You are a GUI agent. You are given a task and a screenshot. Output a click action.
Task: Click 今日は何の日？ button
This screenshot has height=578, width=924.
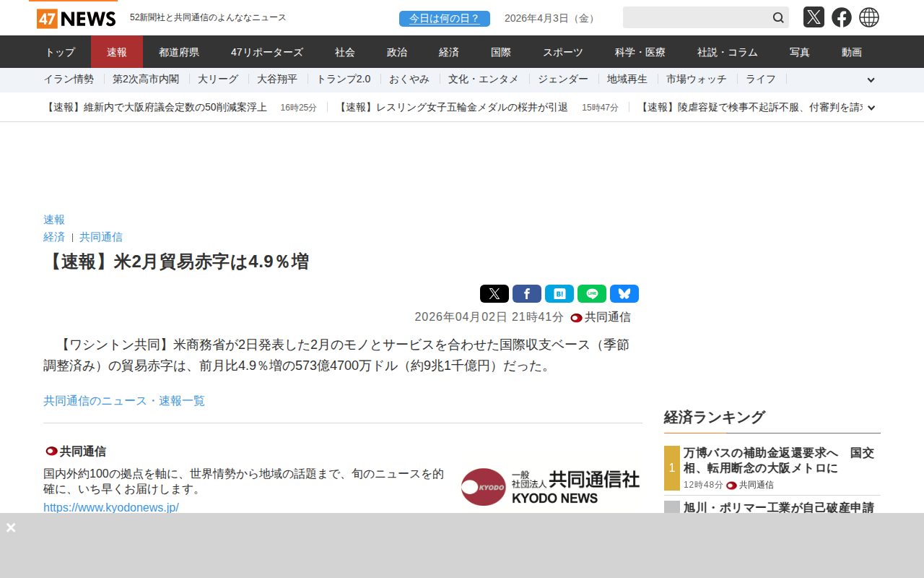[x=445, y=19]
